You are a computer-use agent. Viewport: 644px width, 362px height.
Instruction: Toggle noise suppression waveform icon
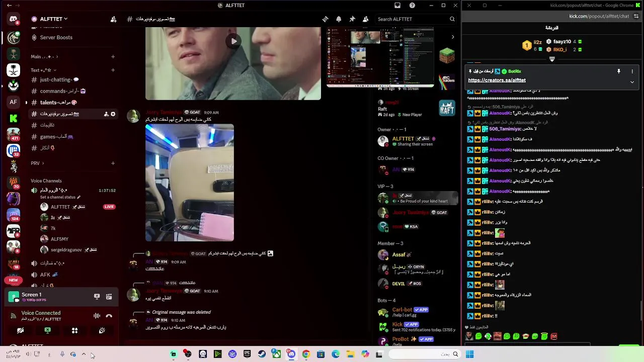click(x=97, y=316)
